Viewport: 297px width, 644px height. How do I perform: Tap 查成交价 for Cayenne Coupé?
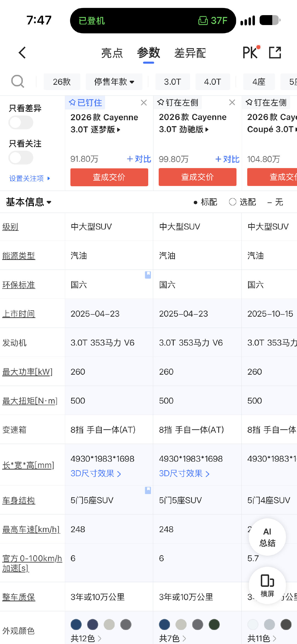tap(272, 177)
